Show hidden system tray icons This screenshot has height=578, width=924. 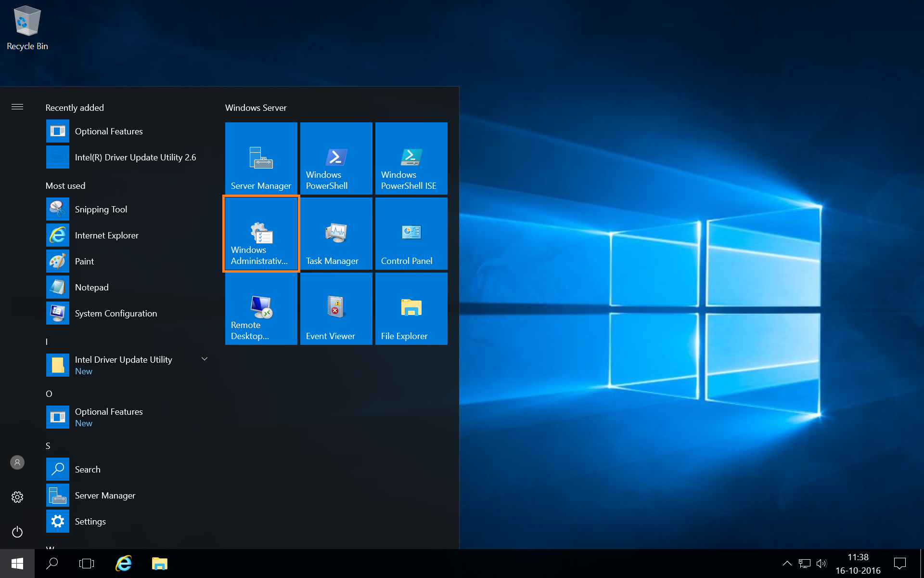(787, 564)
